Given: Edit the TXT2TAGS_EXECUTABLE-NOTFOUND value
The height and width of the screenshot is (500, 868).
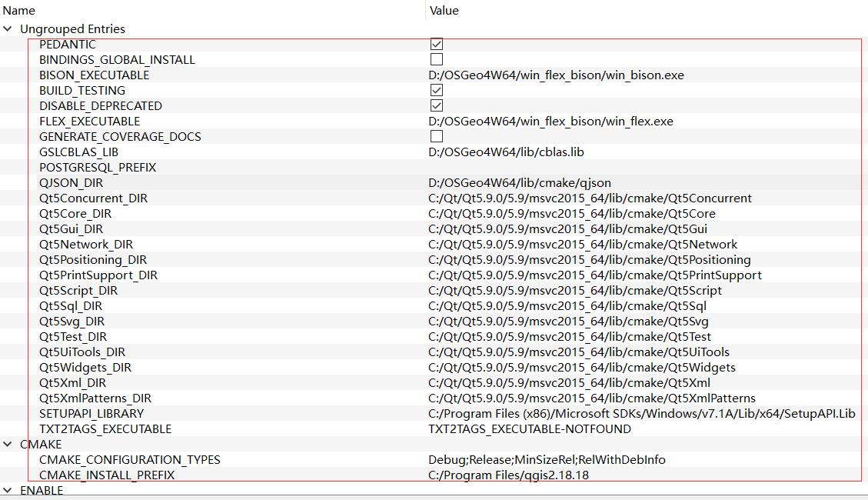Looking at the screenshot, I should 530,429.
